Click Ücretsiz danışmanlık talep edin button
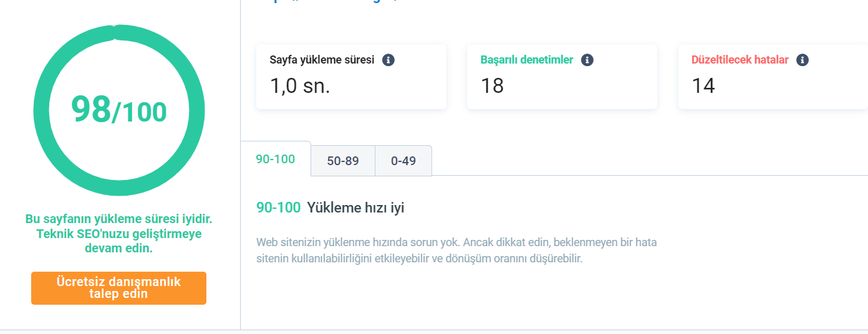This screenshot has width=868, height=334. coord(118,288)
